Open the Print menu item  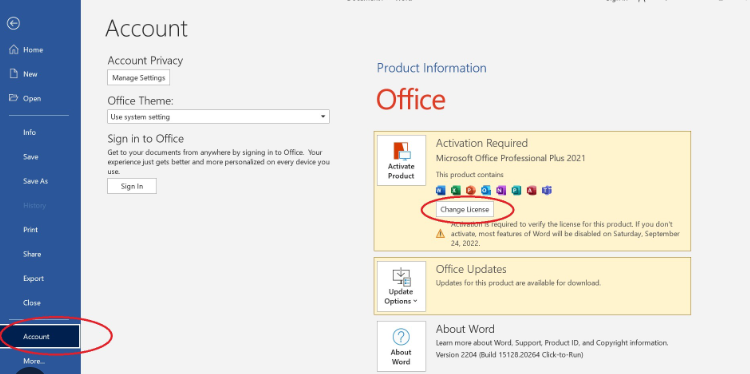tap(31, 230)
